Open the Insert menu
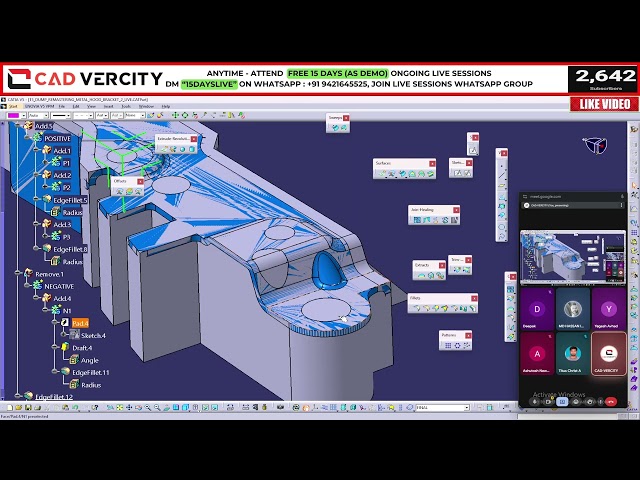The image size is (640, 480). click(x=109, y=107)
